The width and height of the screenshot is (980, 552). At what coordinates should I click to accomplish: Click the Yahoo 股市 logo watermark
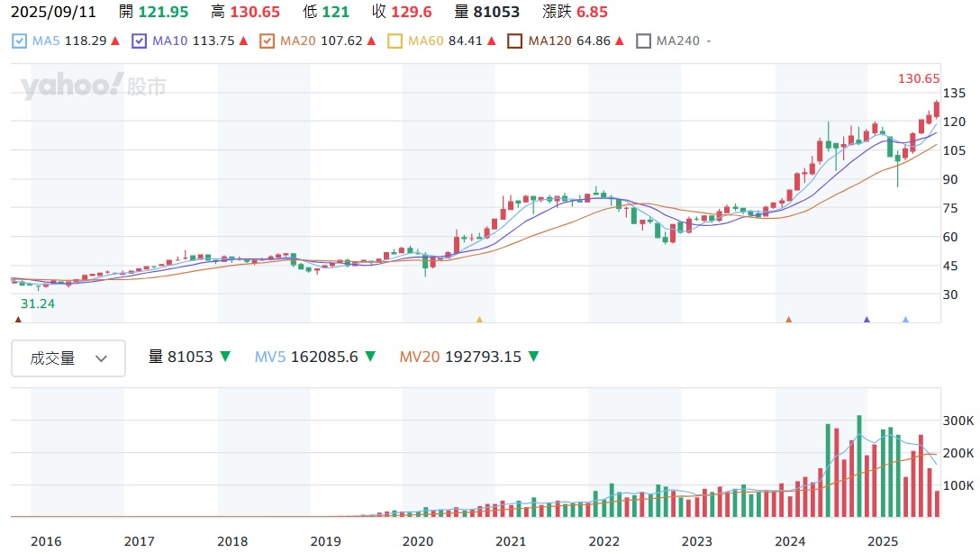point(94,86)
